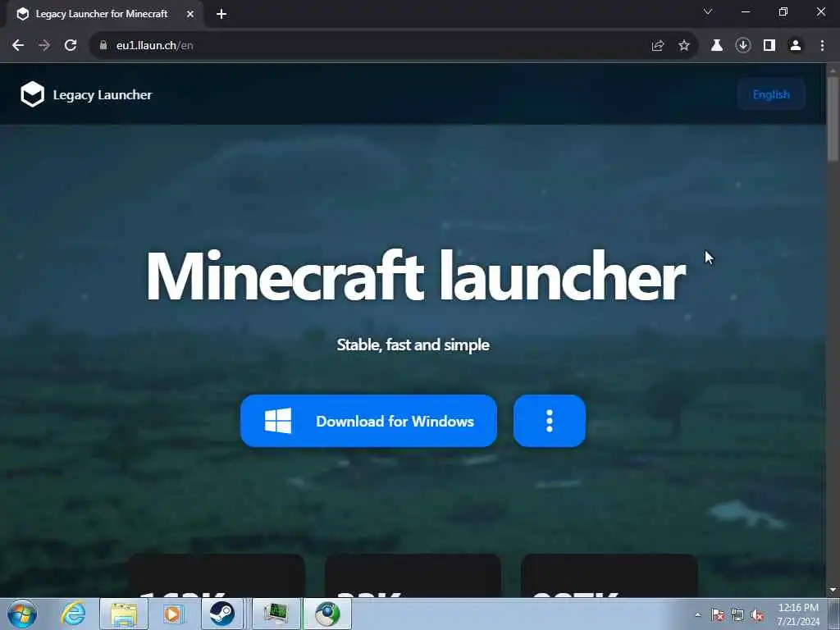Open Chrome three-dot menu
This screenshot has height=630, width=840.
point(822,46)
